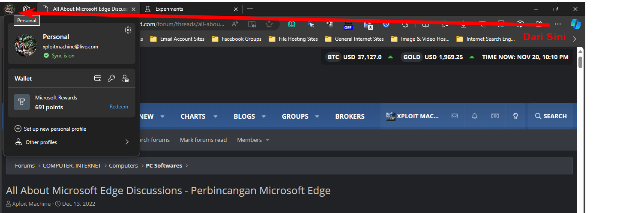Viewport: 644px width, 213px height.
Task: Open Internet Search Eng... bookmarks folder
Action: tap(485, 39)
